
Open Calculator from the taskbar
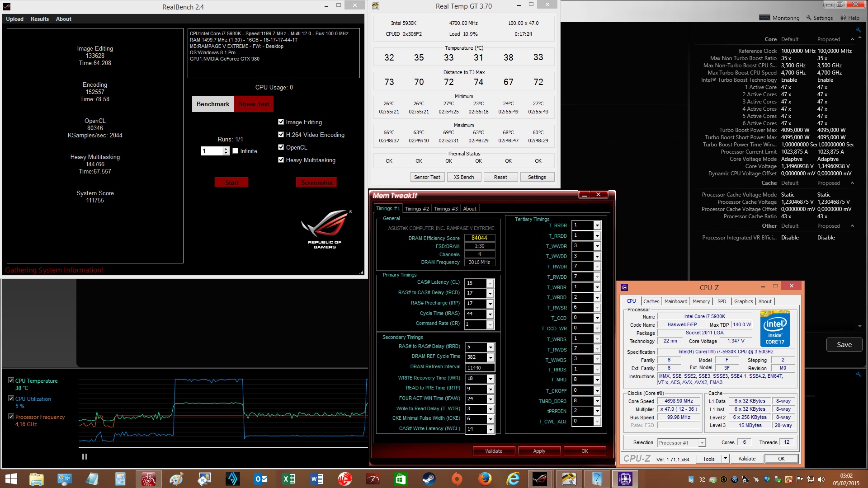pyautogui.click(x=120, y=479)
